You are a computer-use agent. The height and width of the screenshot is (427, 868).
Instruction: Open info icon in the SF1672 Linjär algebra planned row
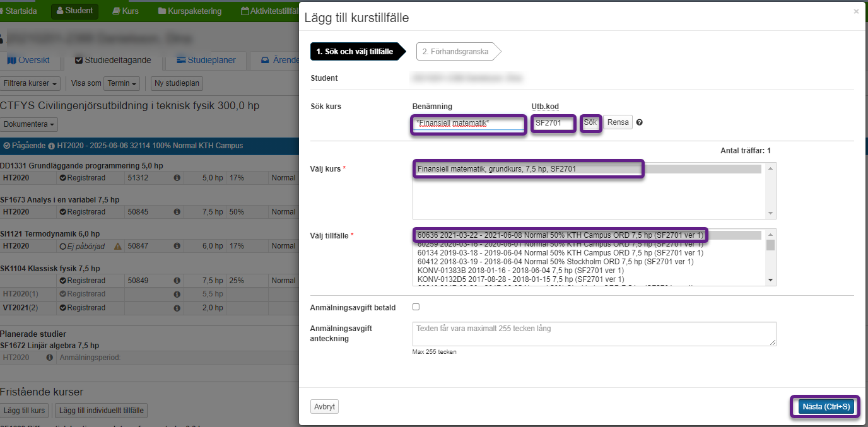(x=50, y=358)
